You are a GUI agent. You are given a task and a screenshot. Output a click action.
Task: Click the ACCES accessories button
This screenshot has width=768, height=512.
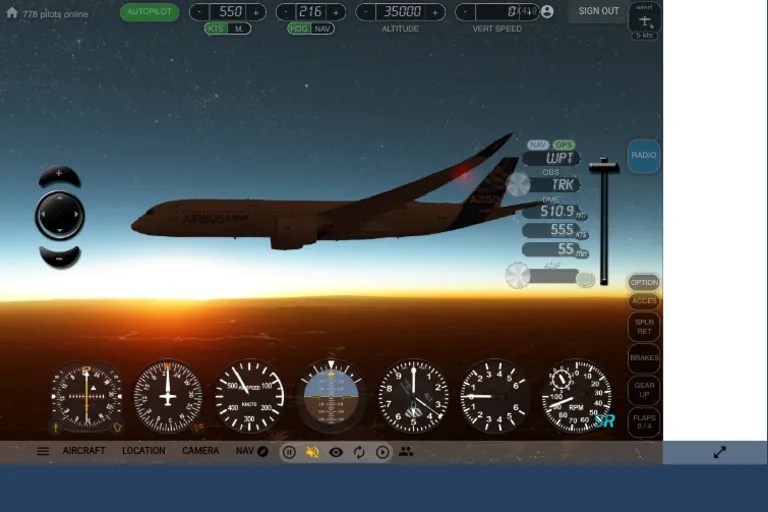click(644, 301)
